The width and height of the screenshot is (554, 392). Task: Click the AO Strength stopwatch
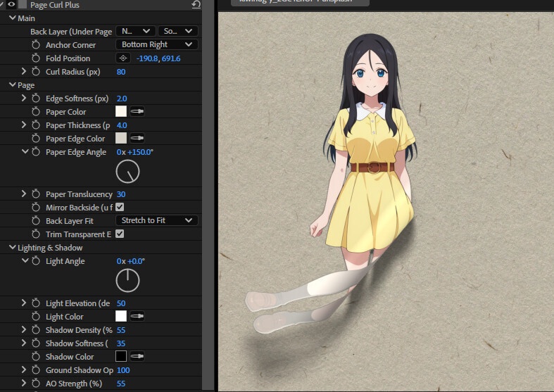pos(36,384)
